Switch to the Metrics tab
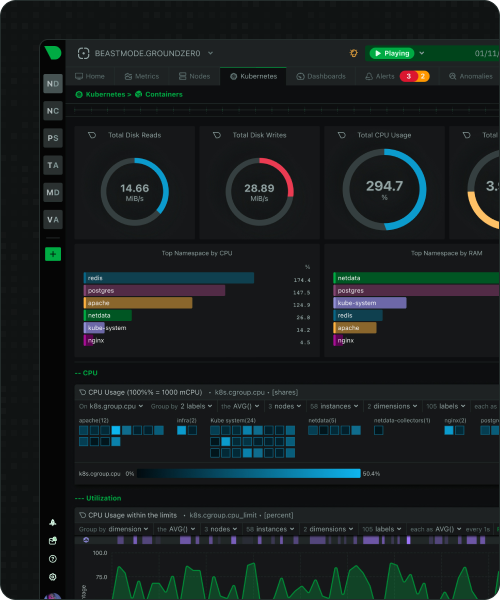The width and height of the screenshot is (500, 600). [x=142, y=76]
